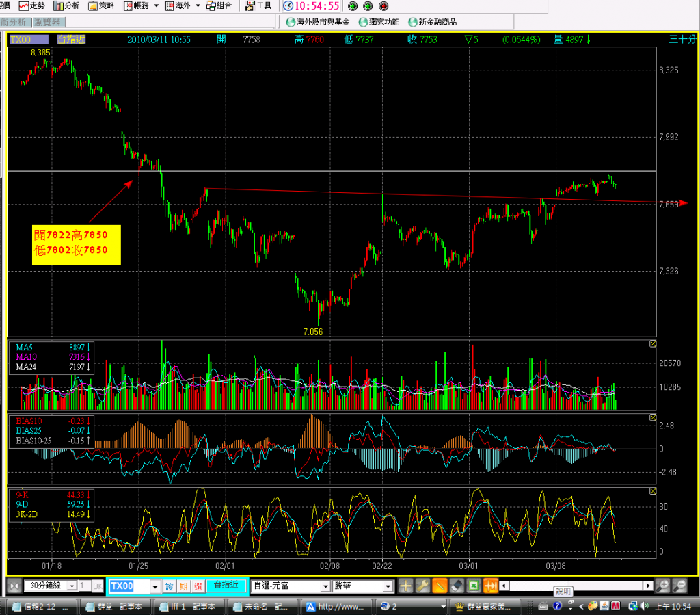Click the OK button next to period
The image size is (700, 615).
click(x=98, y=586)
